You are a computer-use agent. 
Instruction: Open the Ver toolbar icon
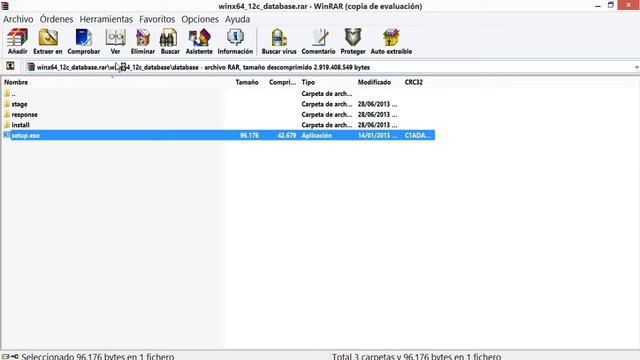[115, 37]
